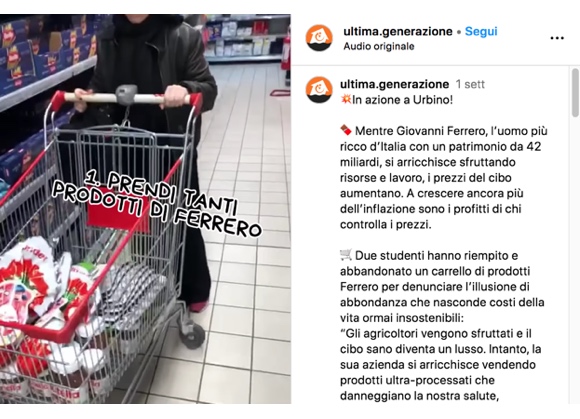Click the In azione a Urbino text
The height and width of the screenshot is (419, 580).
(402, 100)
